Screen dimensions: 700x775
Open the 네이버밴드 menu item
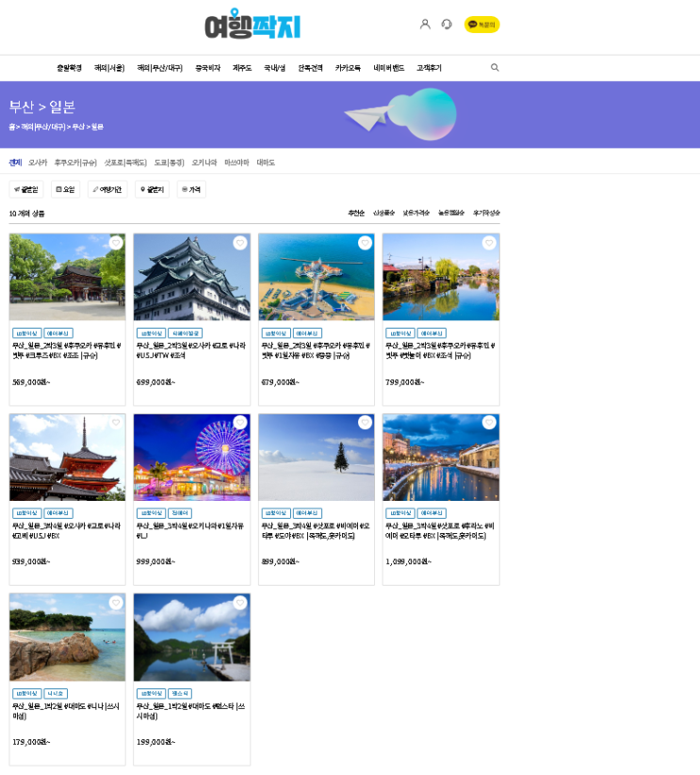(x=389, y=68)
